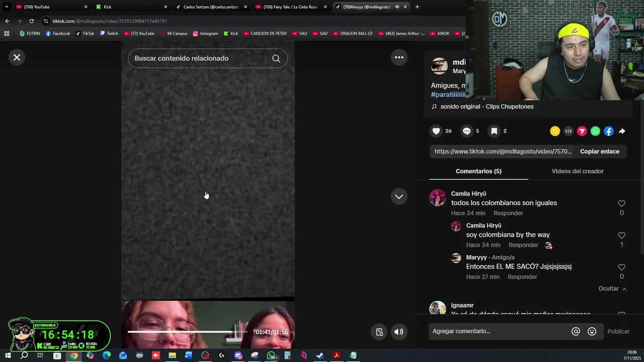Share video via Facebook icon

pyautogui.click(x=609, y=131)
